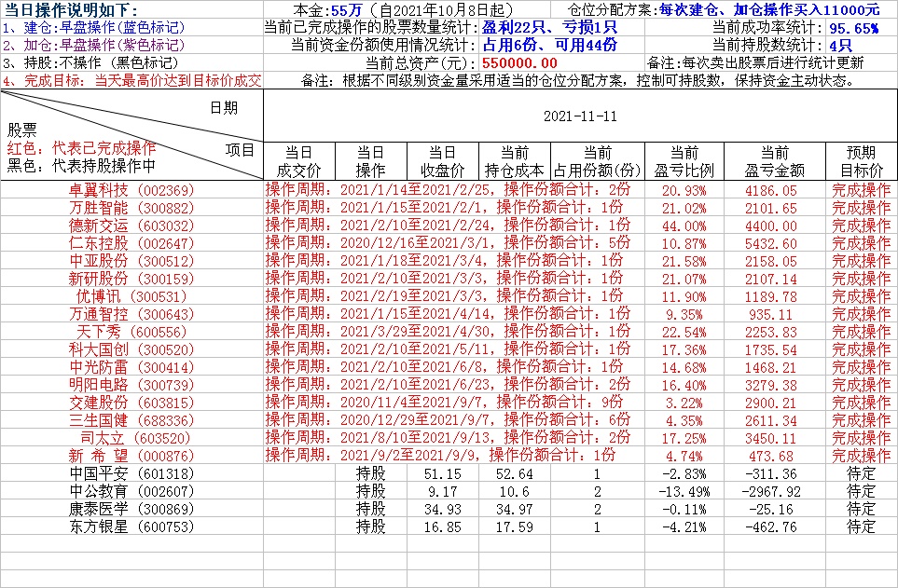Click 中公教育 loss amount -2967.92
Screen dimensions: 898x588
(x=771, y=492)
